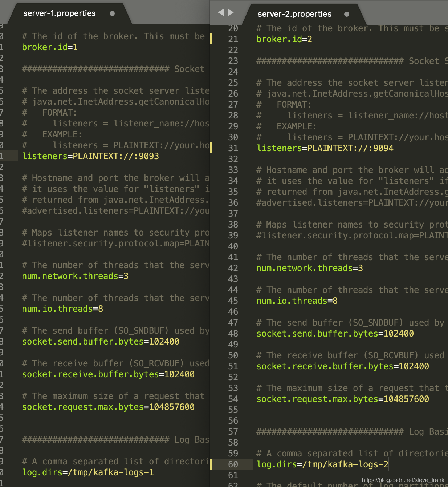Viewport: 448px width, 487px height.
Task: Click num.io.threads=8 in server-2 pane
Action: [297, 301]
